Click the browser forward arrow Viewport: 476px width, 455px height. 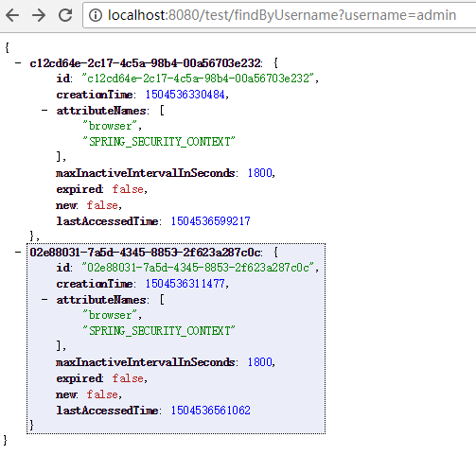[39, 15]
